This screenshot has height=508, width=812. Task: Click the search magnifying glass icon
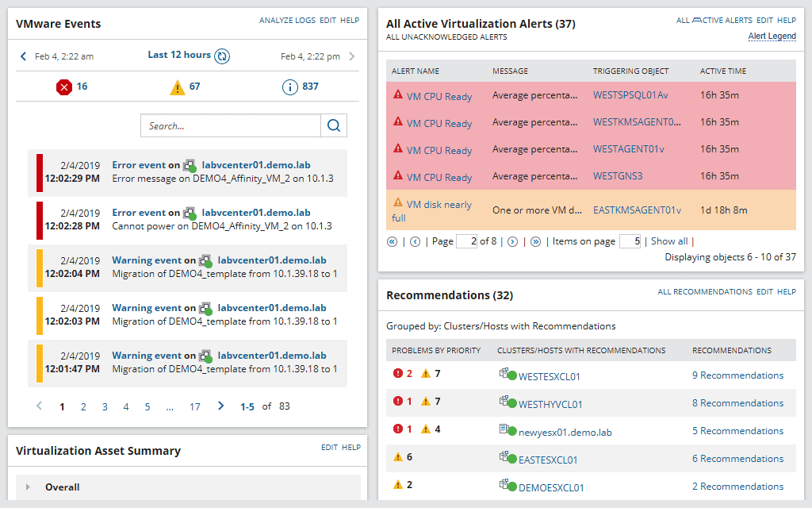(333, 125)
